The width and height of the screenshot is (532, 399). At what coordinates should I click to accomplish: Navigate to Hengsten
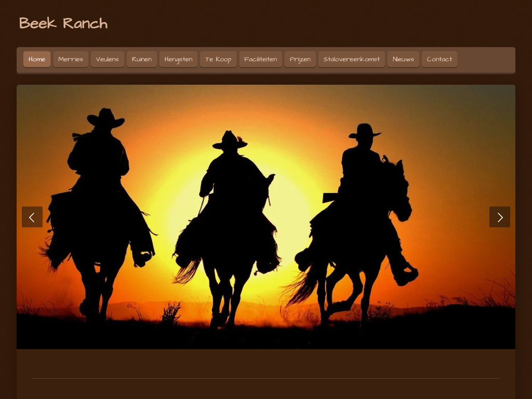(179, 59)
